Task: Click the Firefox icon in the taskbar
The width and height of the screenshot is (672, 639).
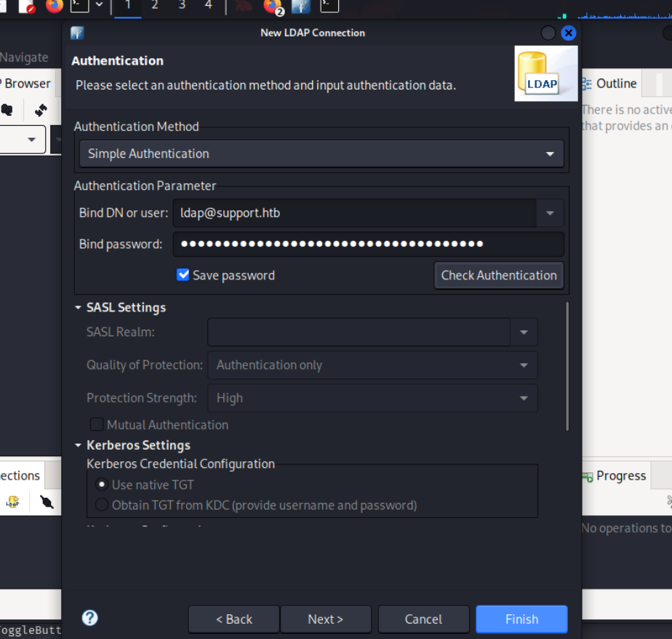Action: click(55, 7)
